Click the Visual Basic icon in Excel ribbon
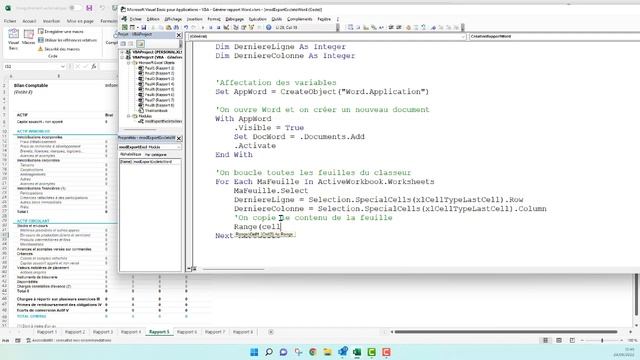This screenshot has width=640, height=360. [13, 39]
